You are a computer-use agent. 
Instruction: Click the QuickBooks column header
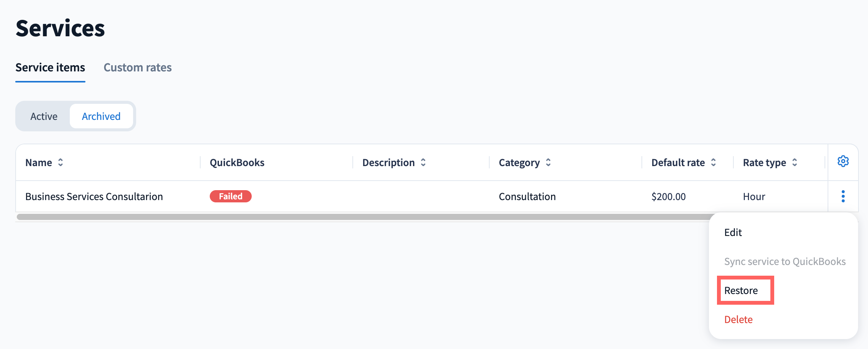click(x=237, y=163)
